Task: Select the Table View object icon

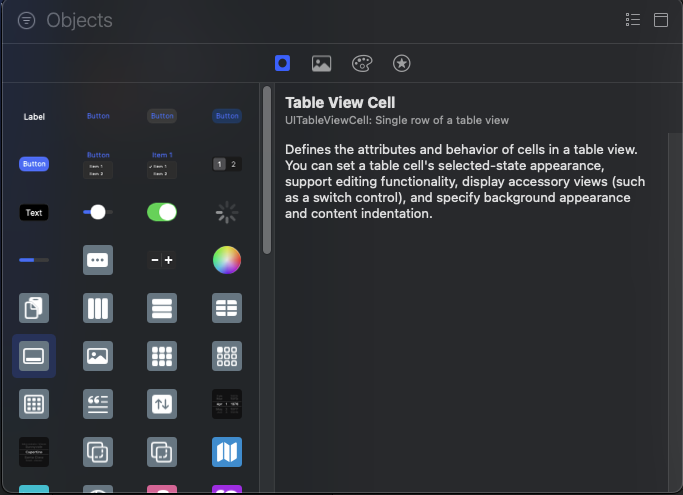Action: (x=227, y=308)
